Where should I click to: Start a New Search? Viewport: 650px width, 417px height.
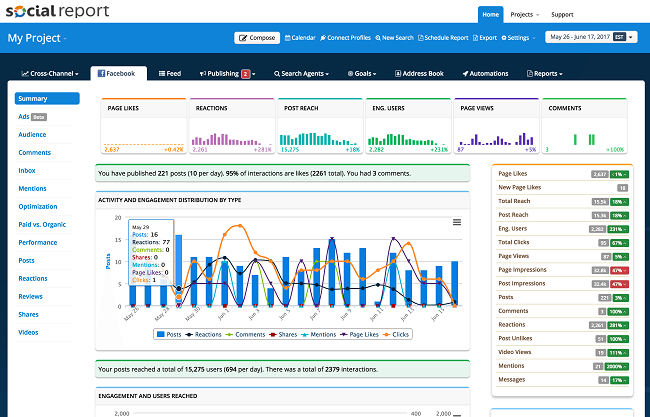pos(395,38)
